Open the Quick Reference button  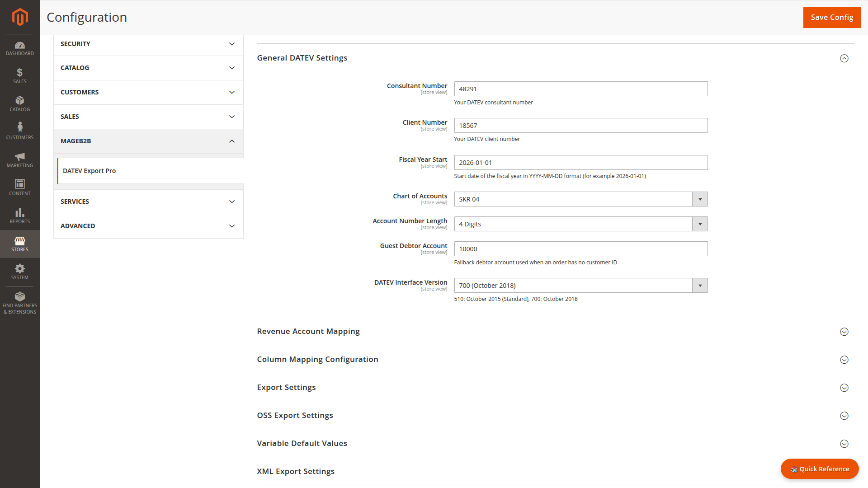820,469
